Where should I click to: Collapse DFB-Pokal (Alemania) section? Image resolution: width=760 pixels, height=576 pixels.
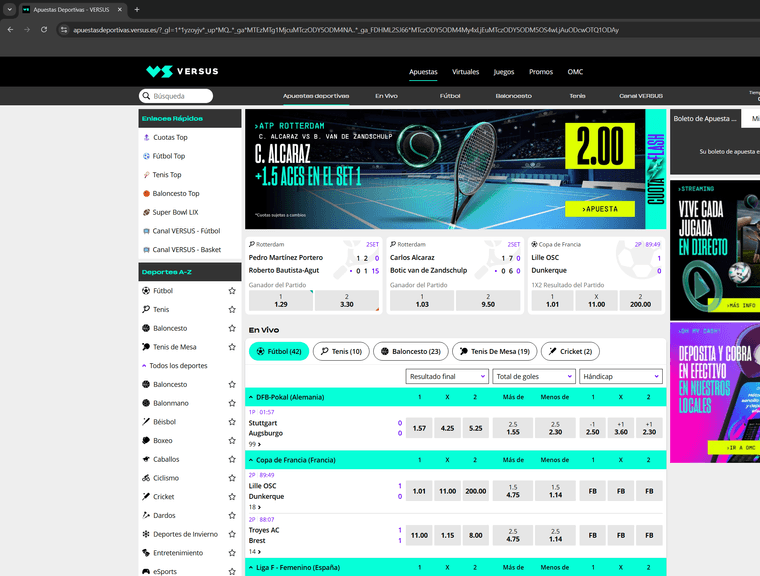tap(251, 397)
